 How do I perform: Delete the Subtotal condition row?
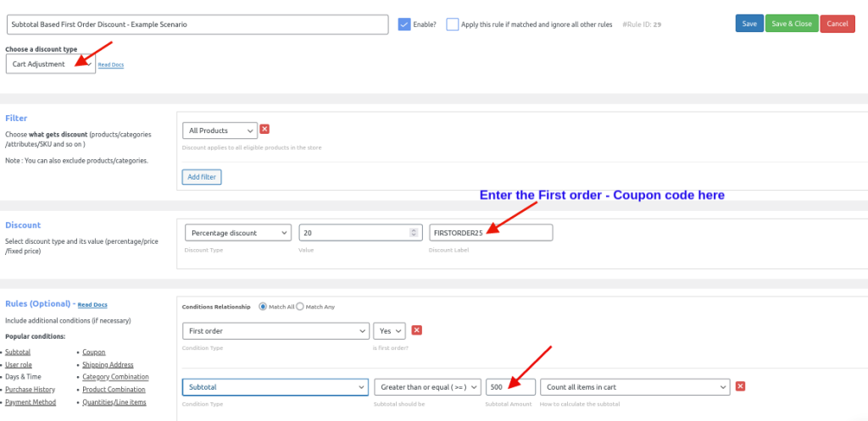tap(740, 386)
